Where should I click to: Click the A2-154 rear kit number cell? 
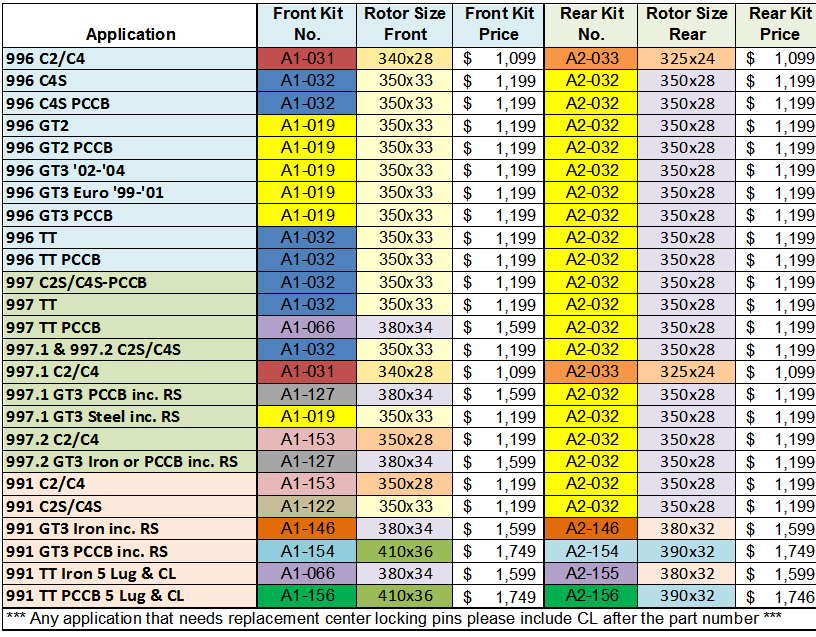(591, 551)
